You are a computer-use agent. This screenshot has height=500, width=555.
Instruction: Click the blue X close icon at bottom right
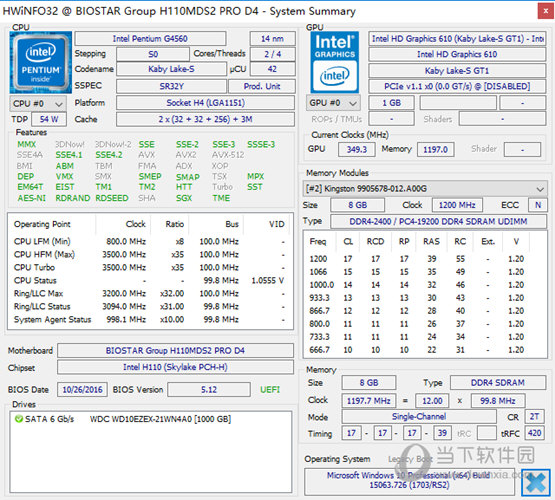[x=536, y=482]
